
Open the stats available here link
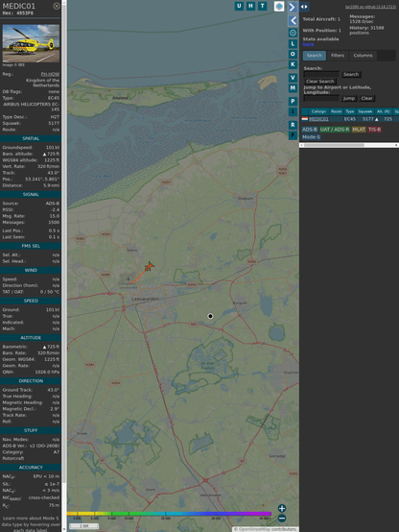pyautogui.click(x=308, y=44)
